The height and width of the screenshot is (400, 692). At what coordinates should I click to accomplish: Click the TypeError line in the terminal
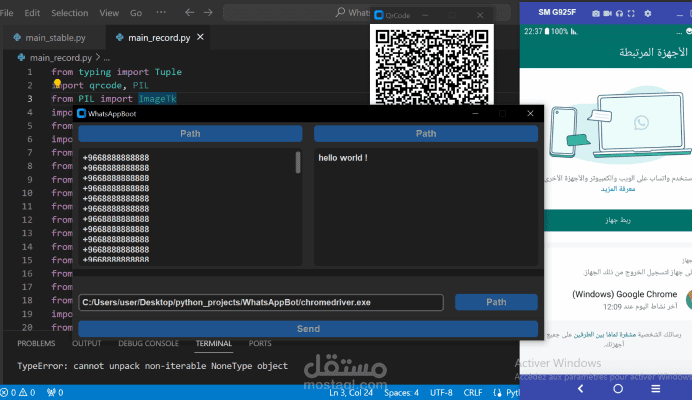[x=152, y=366]
